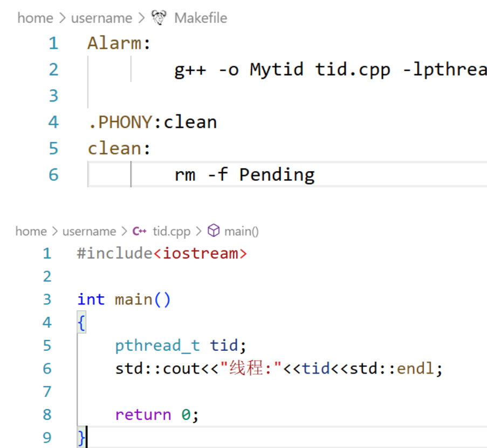487x448 pixels.
Task: Click the Makefile gnu icon in breadcrumb
Action: (159, 18)
